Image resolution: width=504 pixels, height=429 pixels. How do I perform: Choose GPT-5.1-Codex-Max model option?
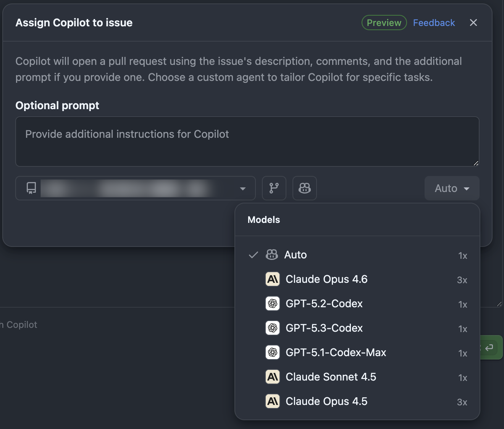(336, 352)
